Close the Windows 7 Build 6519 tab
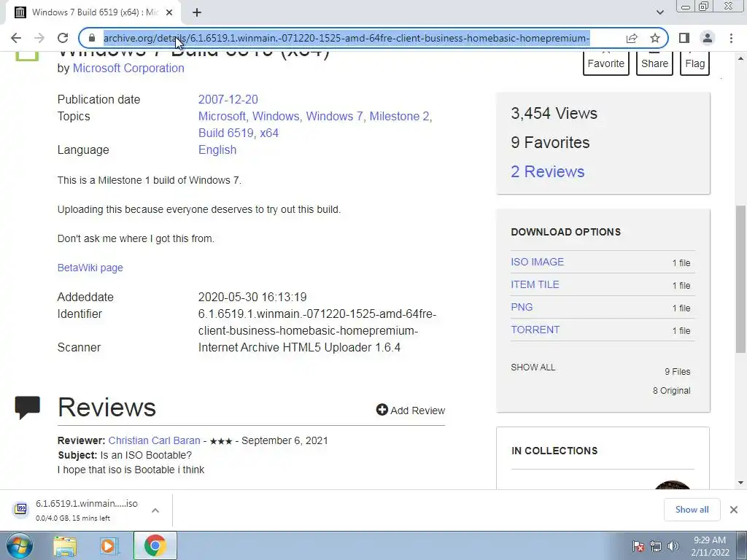The width and height of the screenshot is (747, 560). (x=169, y=13)
